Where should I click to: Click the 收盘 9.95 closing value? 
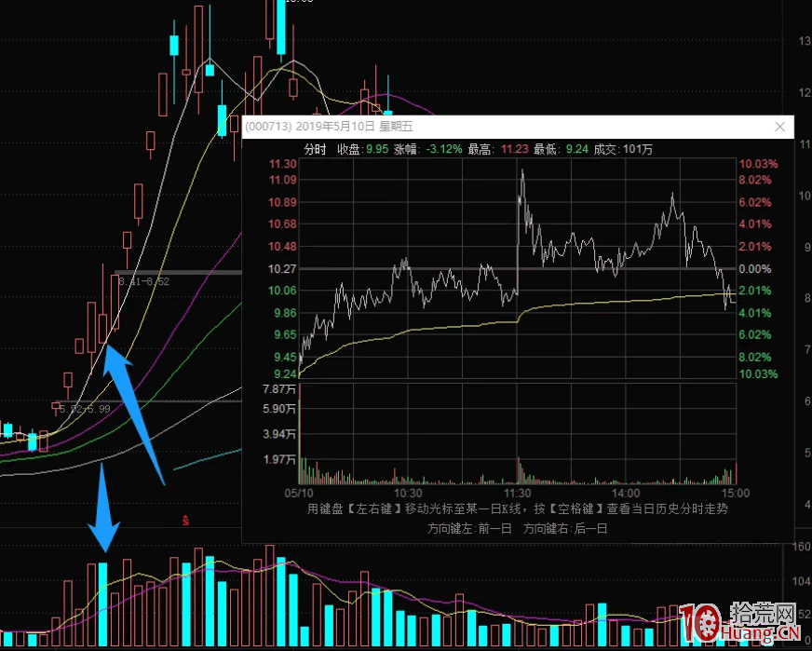[x=377, y=150]
